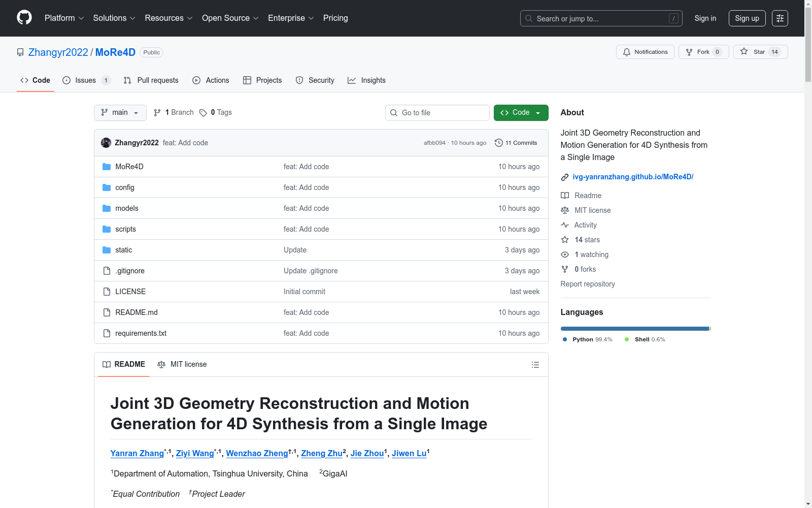Open the 11 Commits history link
Image resolution: width=812 pixels, height=508 pixels.
[x=516, y=143]
